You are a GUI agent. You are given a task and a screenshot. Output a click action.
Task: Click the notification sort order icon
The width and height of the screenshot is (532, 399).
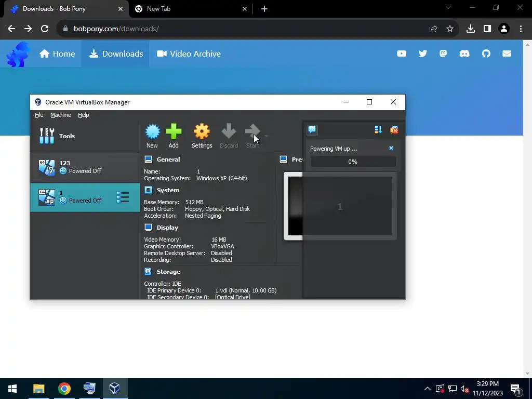tap(378, 129)
